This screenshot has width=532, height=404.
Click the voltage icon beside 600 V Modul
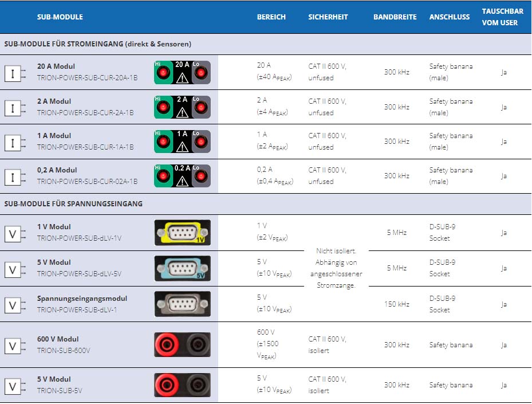(x=15, y=345)
